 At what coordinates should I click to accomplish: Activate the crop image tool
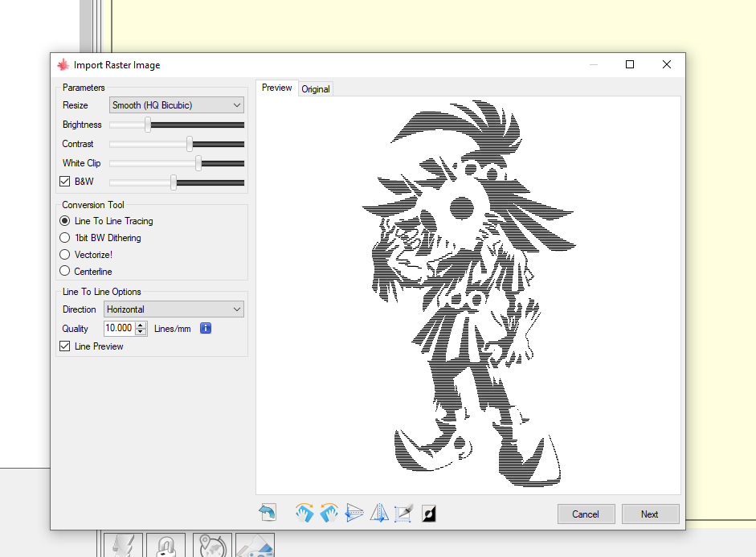click(403, 513)
